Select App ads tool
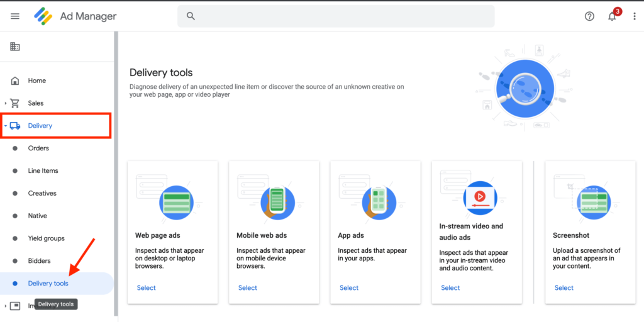This screenshot has height=322, width=644. point(349,288)
